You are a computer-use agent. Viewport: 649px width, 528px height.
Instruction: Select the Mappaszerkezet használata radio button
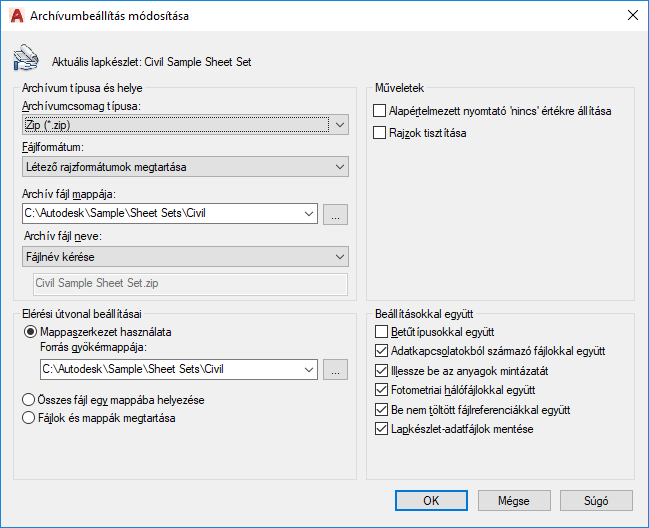tap(30, 331)
